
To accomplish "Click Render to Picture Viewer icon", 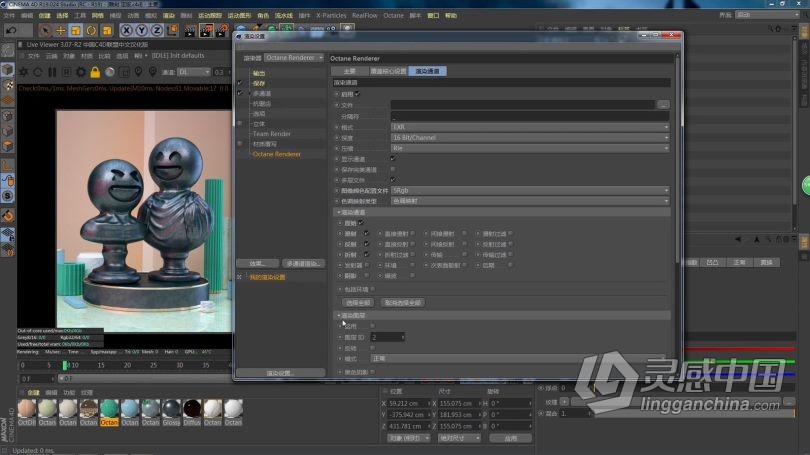I will 206,30.
